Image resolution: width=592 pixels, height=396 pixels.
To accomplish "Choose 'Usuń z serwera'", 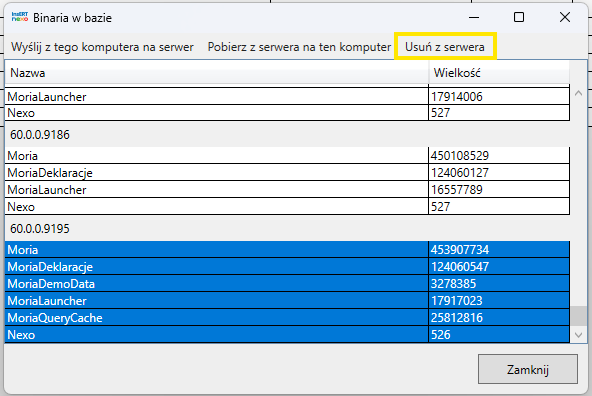I will pos(445,47).
